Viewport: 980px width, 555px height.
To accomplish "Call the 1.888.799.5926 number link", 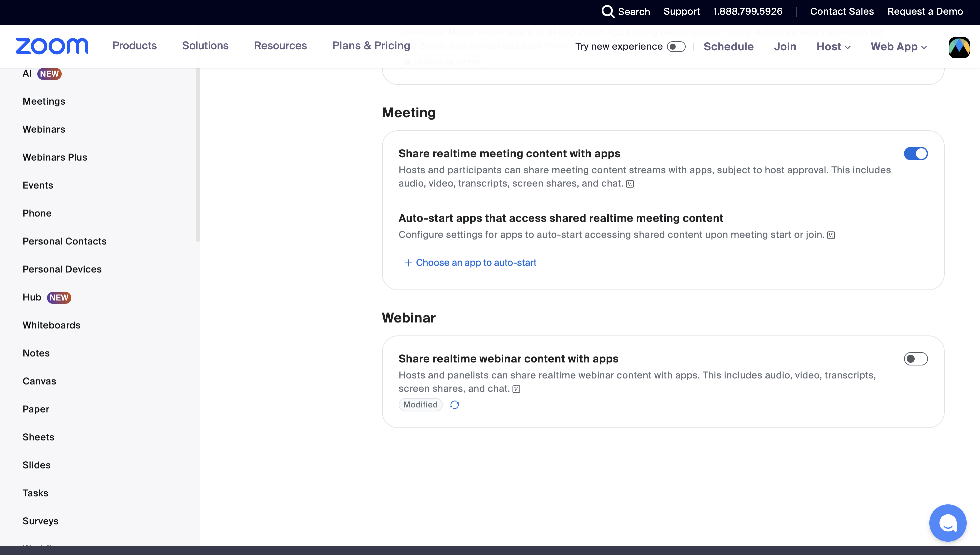I will (747, 11).
